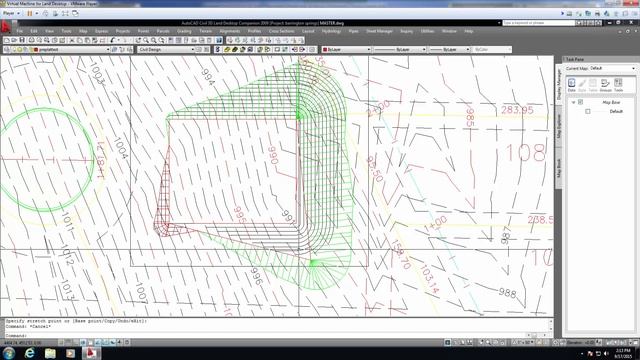
Task: Click the Plot printer icon
Action: (x=31, y=40)
